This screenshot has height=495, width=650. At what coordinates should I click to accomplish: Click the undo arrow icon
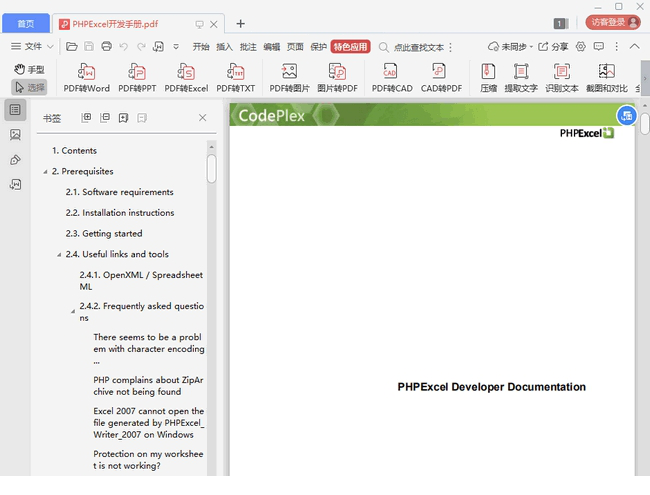(124, 46)
